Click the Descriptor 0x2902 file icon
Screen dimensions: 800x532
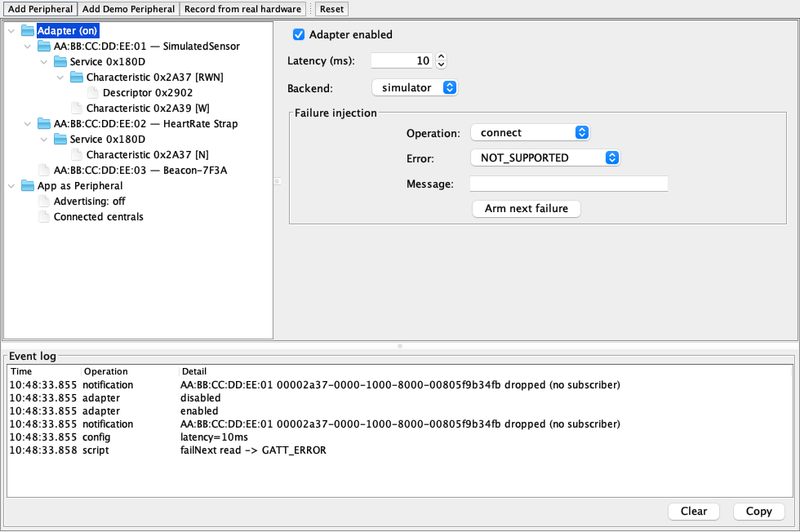[93, 93]
